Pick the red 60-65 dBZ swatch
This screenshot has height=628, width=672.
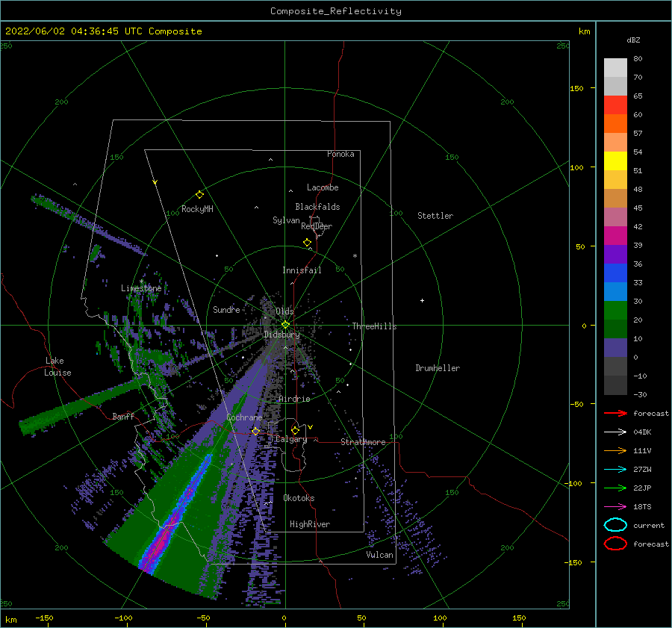click(x=615, y=105)
